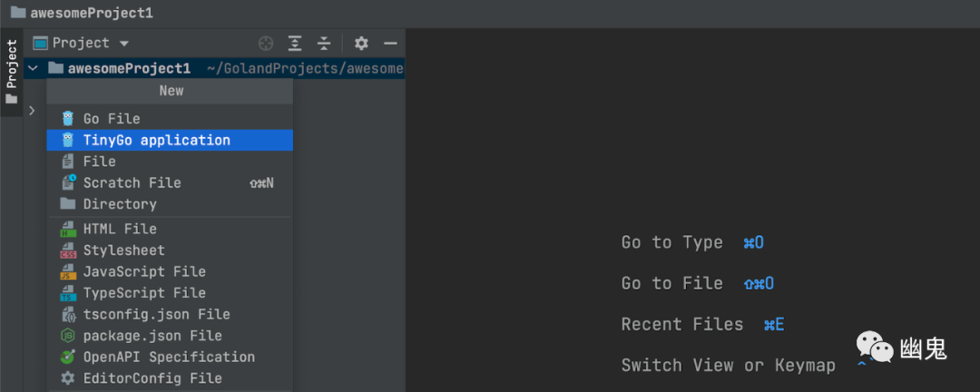This screenshot has height=392, width=980.
Task: Click the Select Opened File locate icon
Action: (x=266, y=44)
